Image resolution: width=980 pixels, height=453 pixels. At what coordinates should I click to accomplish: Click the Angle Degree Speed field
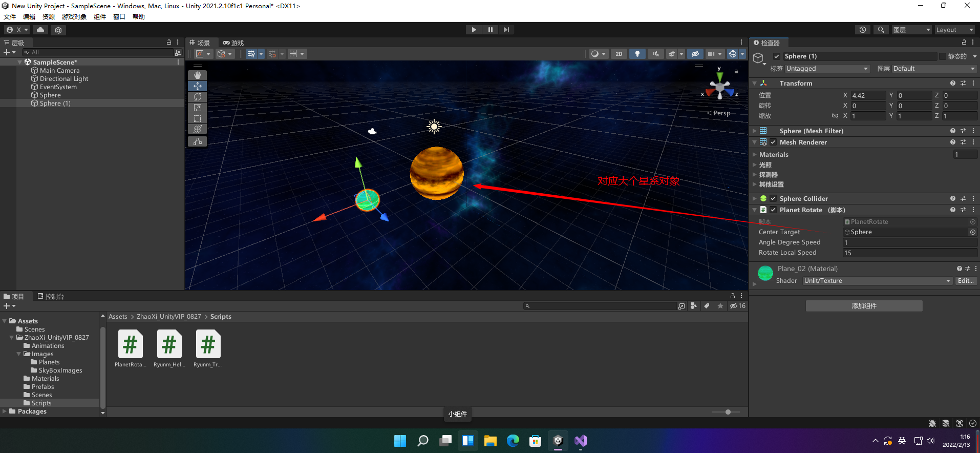click(910, 243)
